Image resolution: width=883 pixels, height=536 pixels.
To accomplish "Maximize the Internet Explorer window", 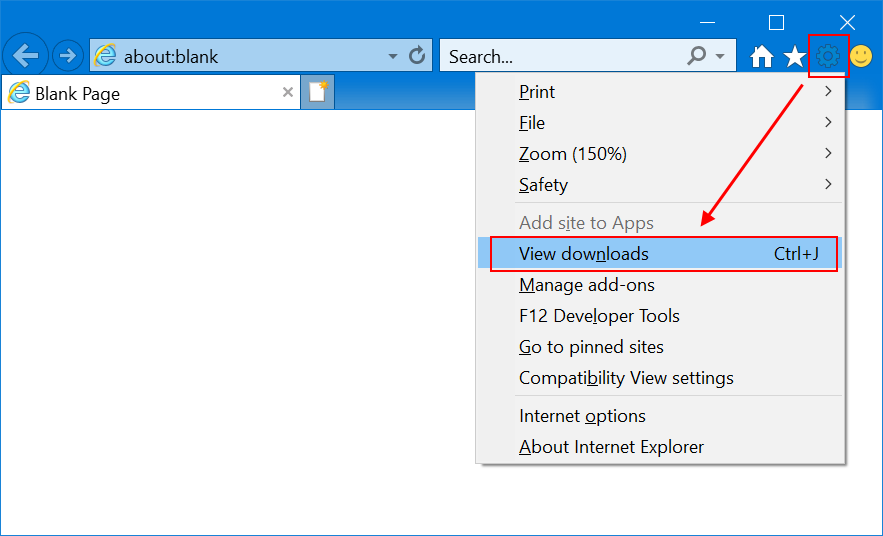I will (777, 23).
